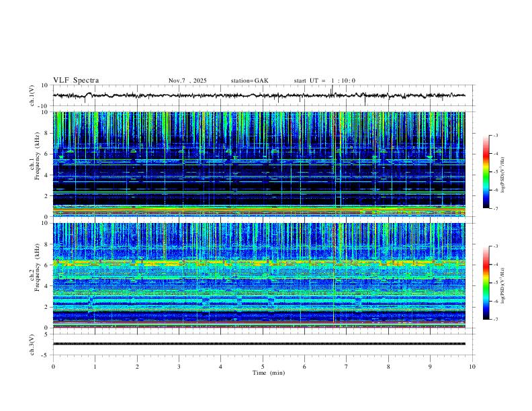The width and height of the screenshot is (532, 411).
Task: Click time axis tick label "0"
Action: [53, 367]
